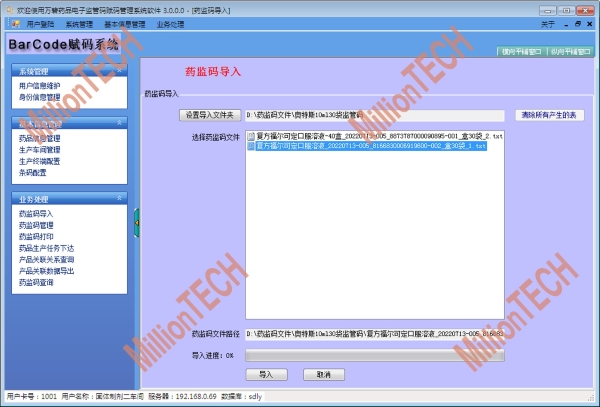Click the import progress bar
600x407 pixels.
(375, 355)
